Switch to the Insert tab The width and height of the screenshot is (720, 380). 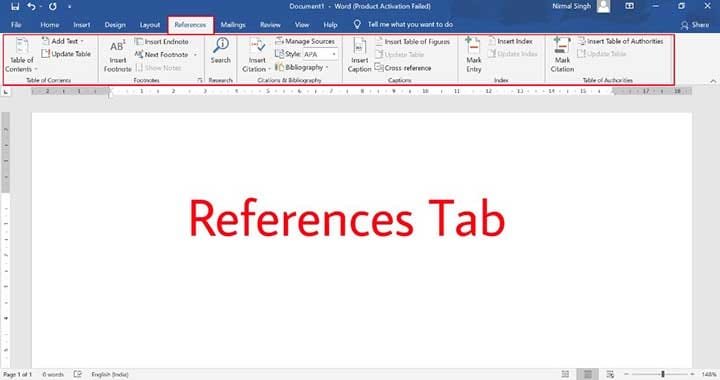coord(82,25)
